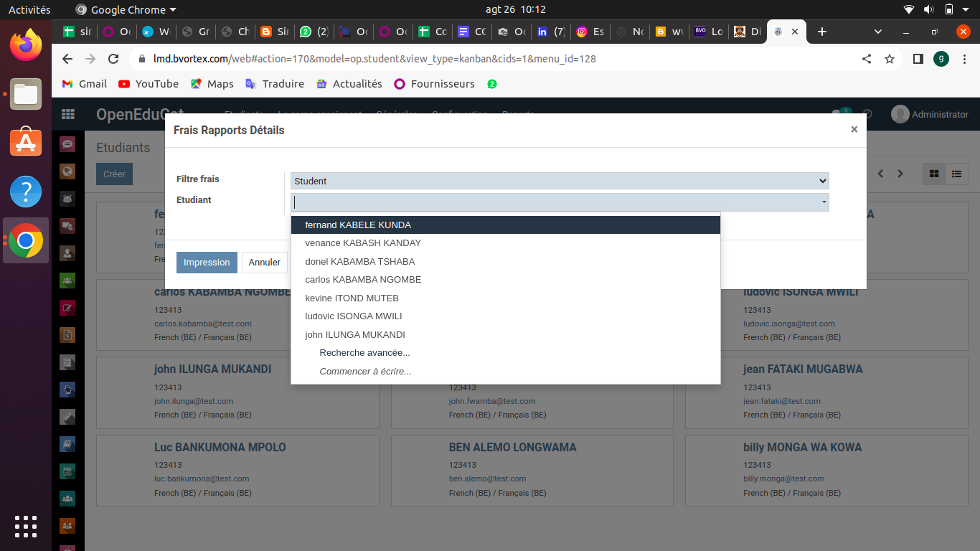Image resolution: width=980 pixels, height=551 pixels.
Task: Open Ubuntu Software from the dock
Action: pos(26,143)
